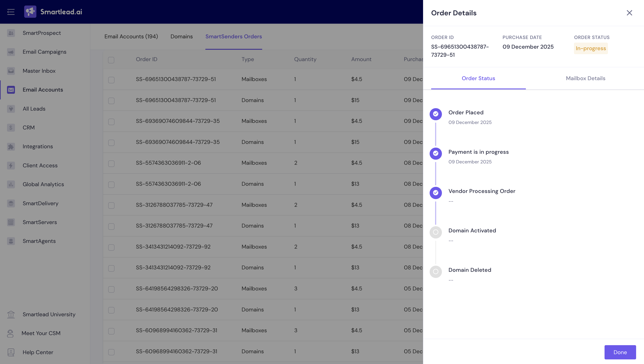Viewport: 644px width, 364px height.
Task: Open Smartlead University building icon
Action: pyautogui.click(x=11, y=314)
